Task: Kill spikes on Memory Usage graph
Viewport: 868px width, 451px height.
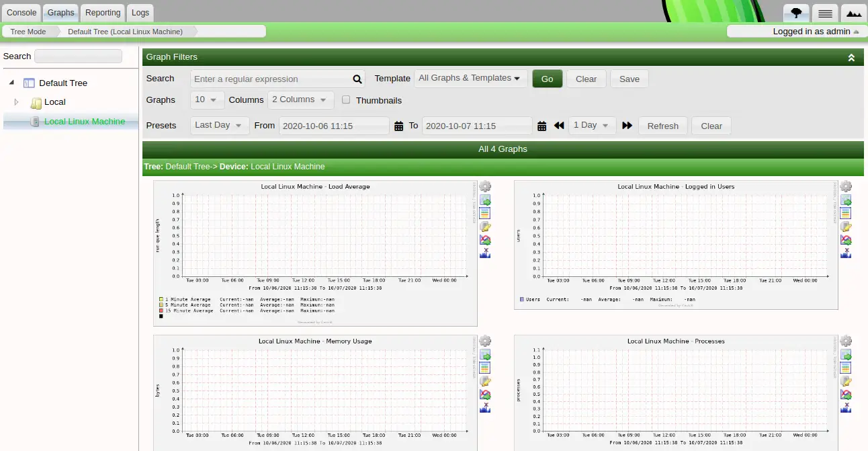Action: [485, 407]
